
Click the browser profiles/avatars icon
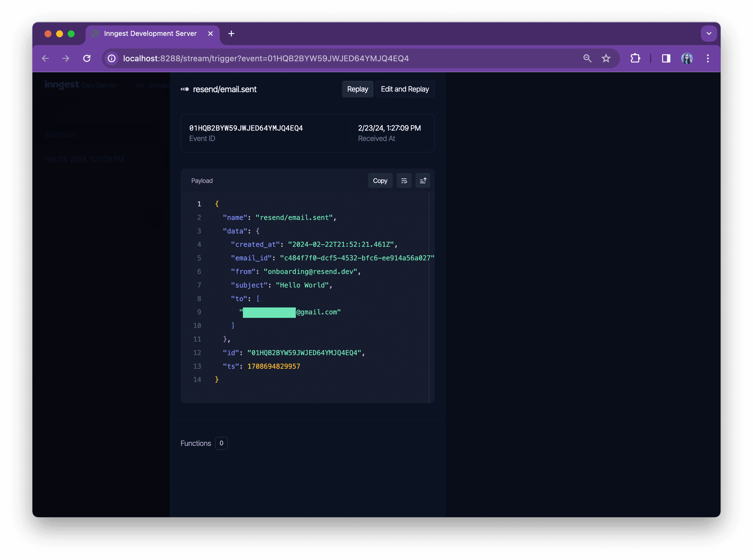tap(687, 58)
